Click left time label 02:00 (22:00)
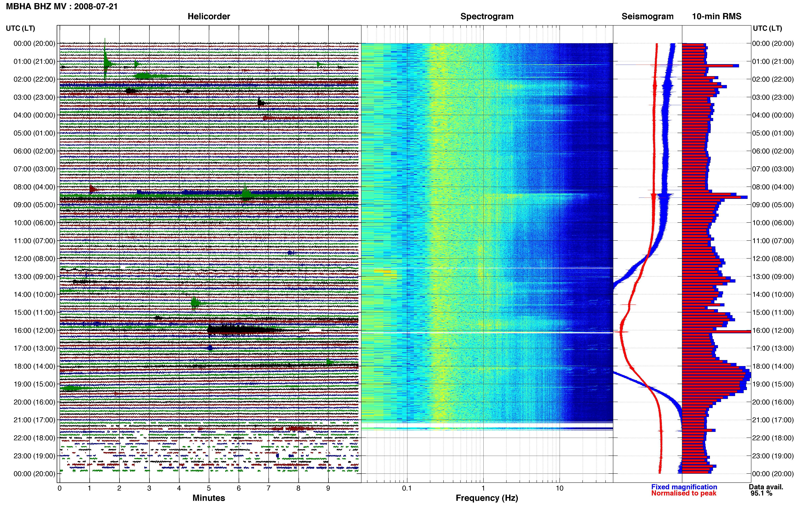Viewport: 812px width, 508px height. 34,79
